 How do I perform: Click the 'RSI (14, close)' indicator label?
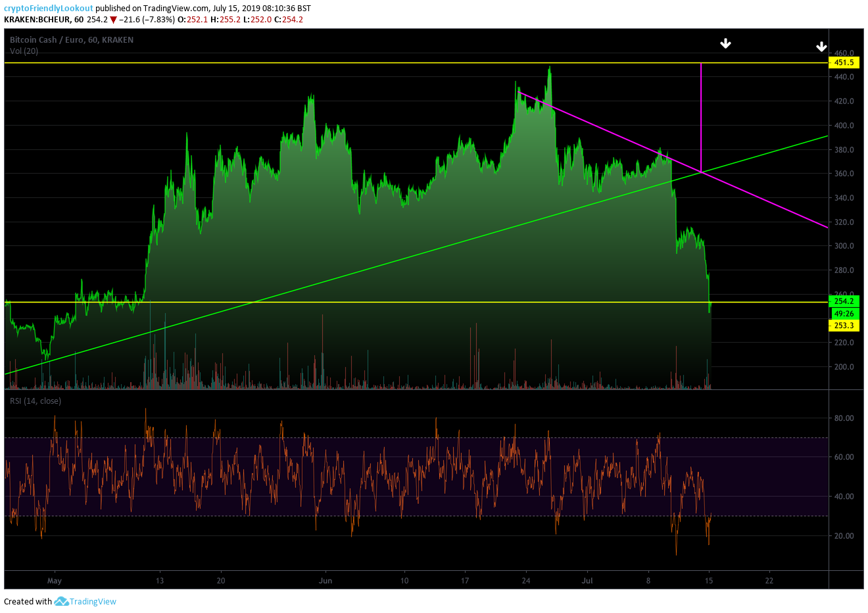pos(36,401)
